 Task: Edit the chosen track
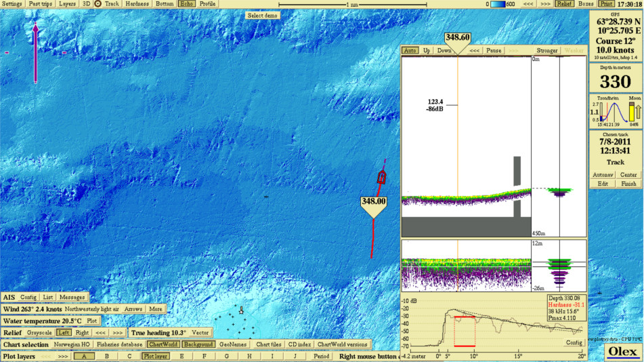(603, 184)
